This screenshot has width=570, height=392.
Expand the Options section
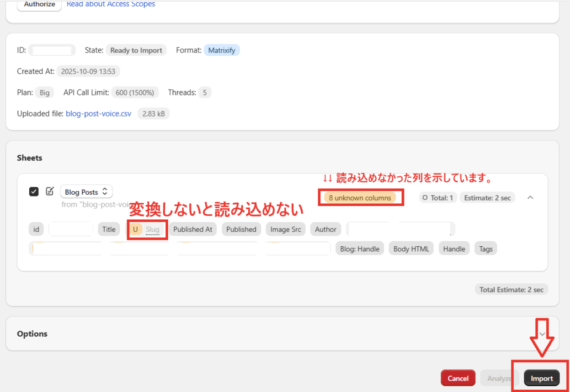(x=542, y=334)
